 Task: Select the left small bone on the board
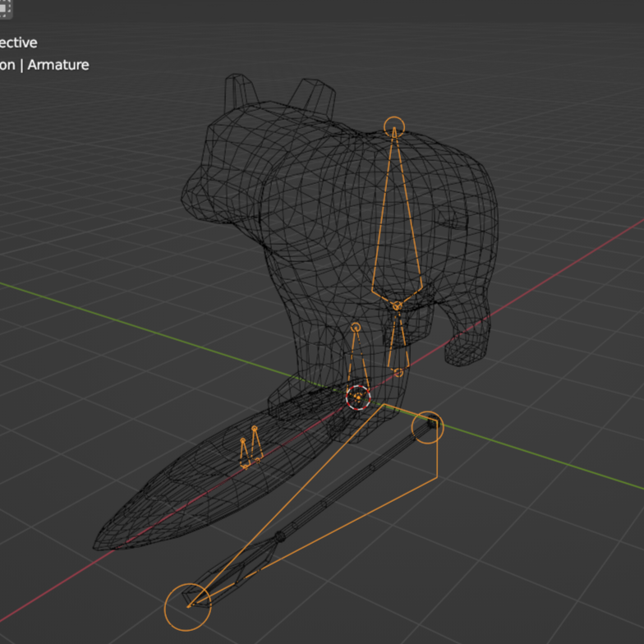pos(245,453)
